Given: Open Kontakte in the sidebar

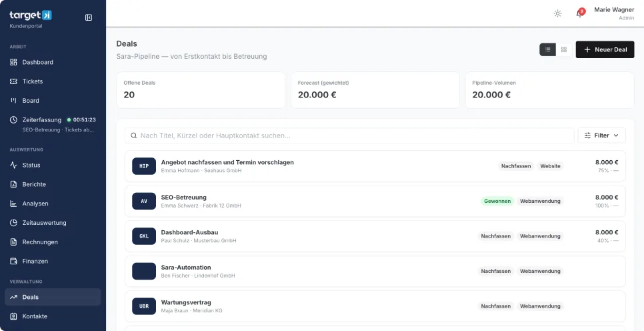Looking at the screenshot, I should 53,316.
